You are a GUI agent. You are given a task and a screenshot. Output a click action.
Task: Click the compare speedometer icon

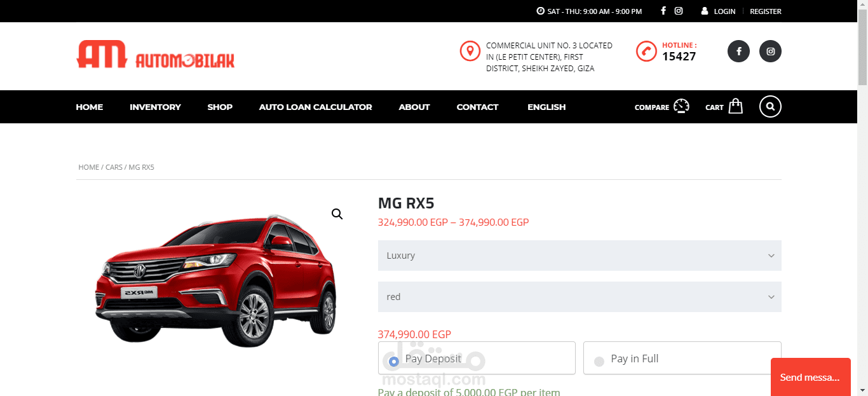(681, 106)
